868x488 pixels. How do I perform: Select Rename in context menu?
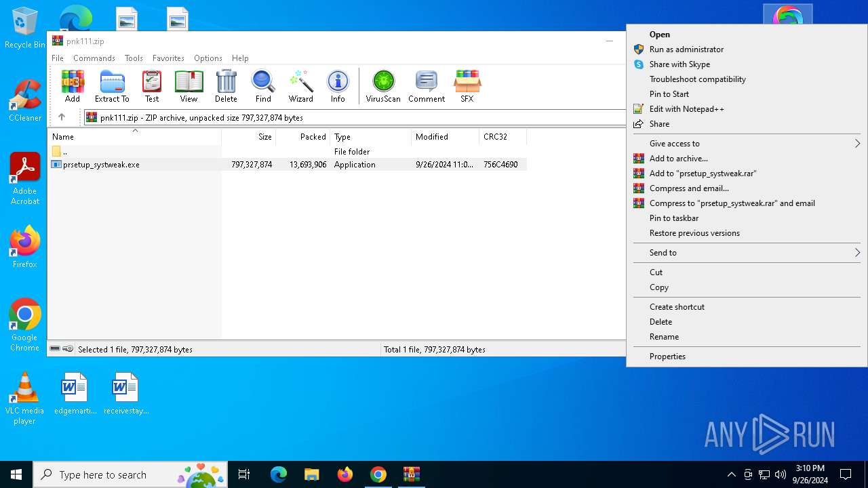747,336
